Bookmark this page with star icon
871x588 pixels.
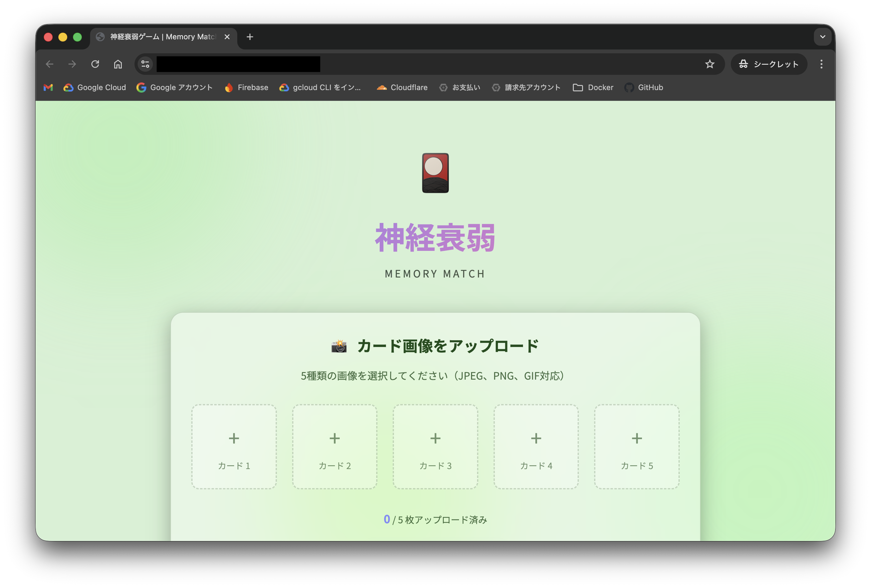[710, 64]
